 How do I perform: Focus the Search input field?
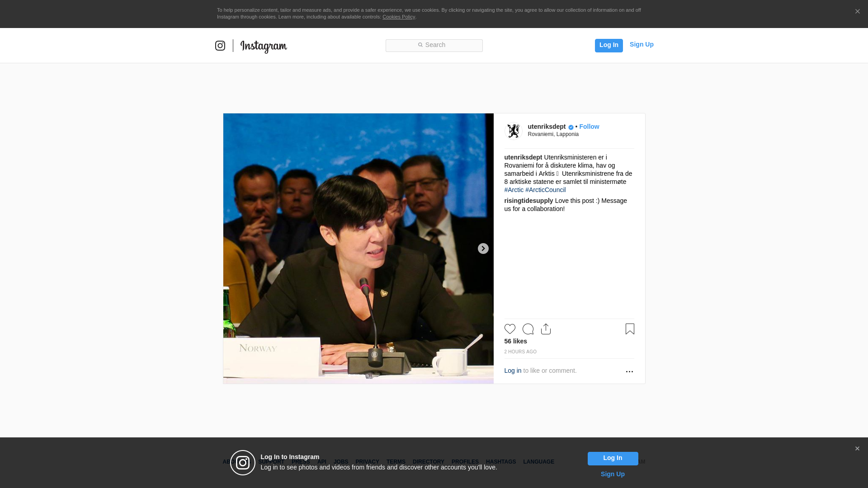434,45
